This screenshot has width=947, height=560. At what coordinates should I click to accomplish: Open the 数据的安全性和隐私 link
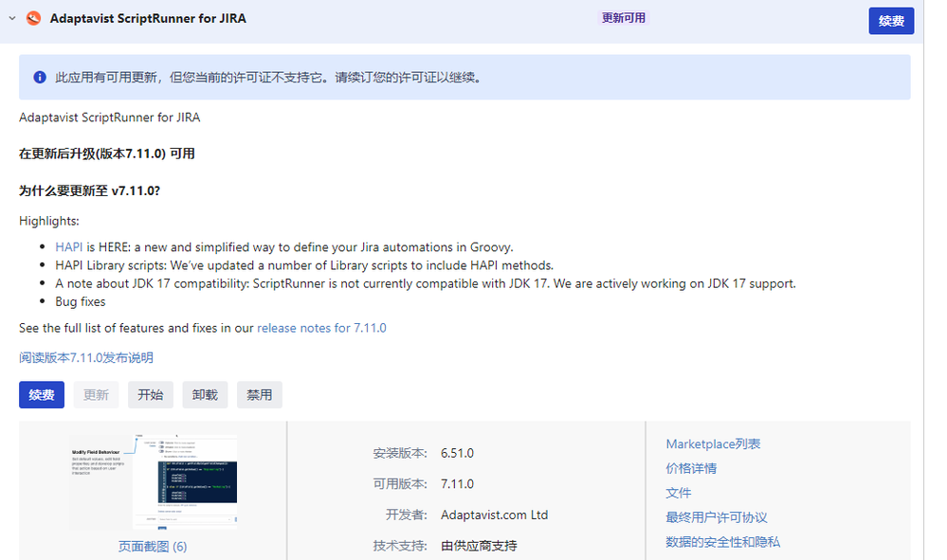point(723,542)
